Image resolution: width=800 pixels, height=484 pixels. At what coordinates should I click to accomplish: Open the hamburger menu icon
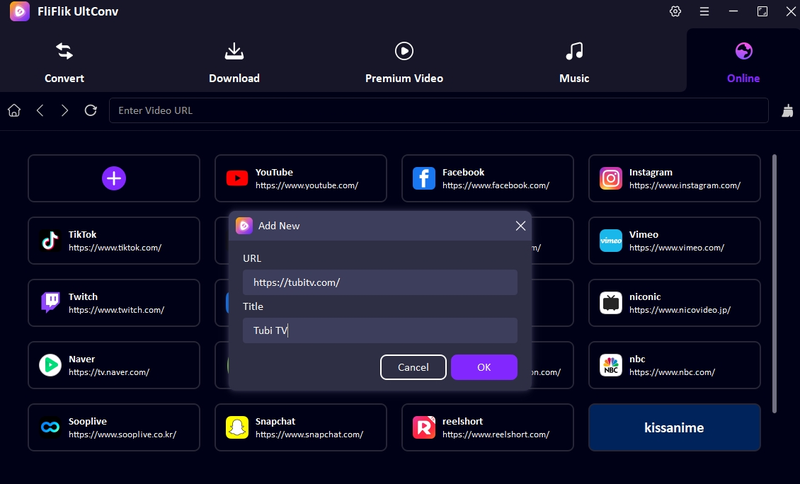tap(704, 11)
